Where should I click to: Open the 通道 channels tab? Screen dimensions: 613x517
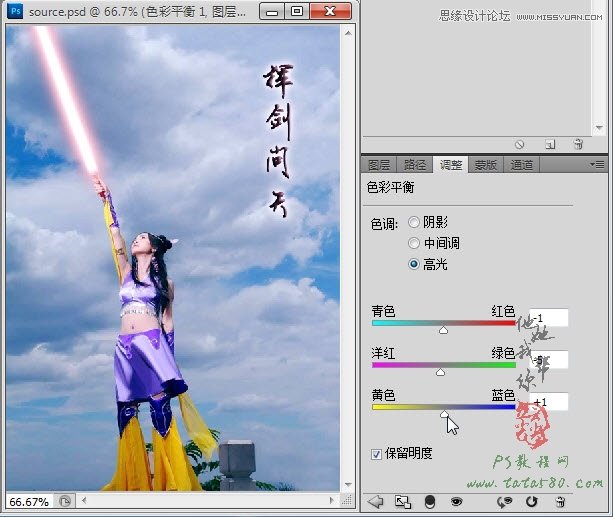521,165
